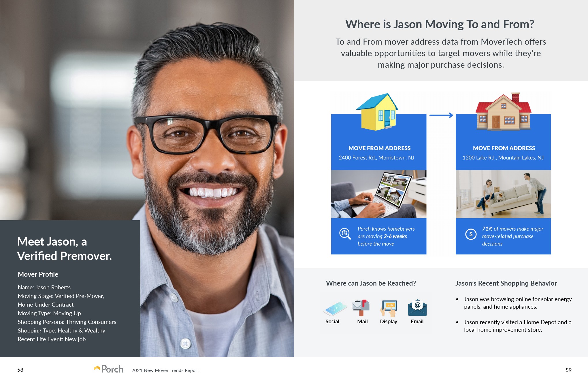Click the Social phone icon

coord(335,309)
